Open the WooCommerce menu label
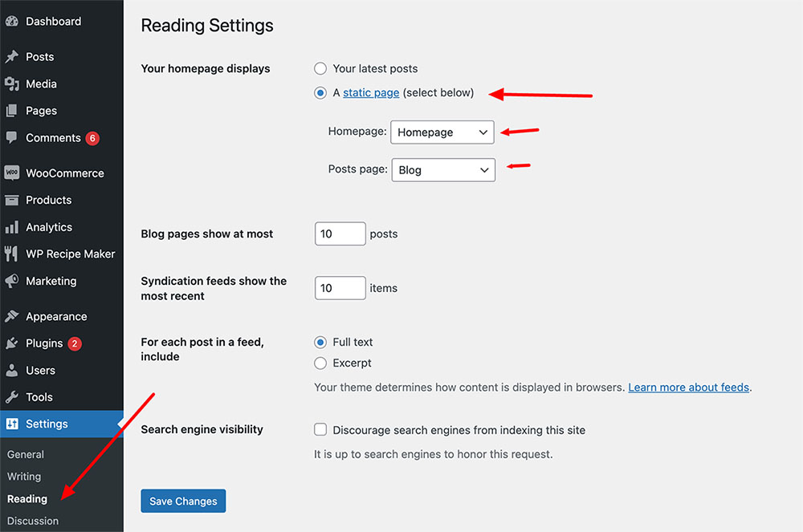Screen dimensions: 803x532 (65, 173)
